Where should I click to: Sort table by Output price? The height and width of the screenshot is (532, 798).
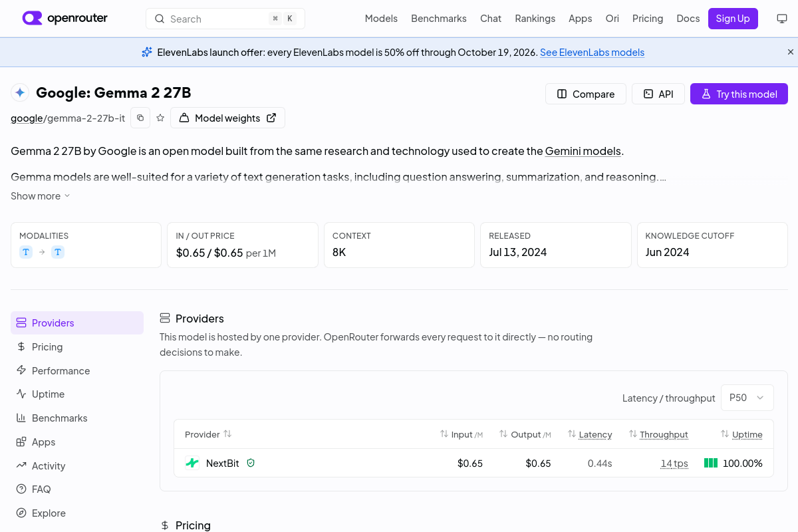[x=525, y=434]
